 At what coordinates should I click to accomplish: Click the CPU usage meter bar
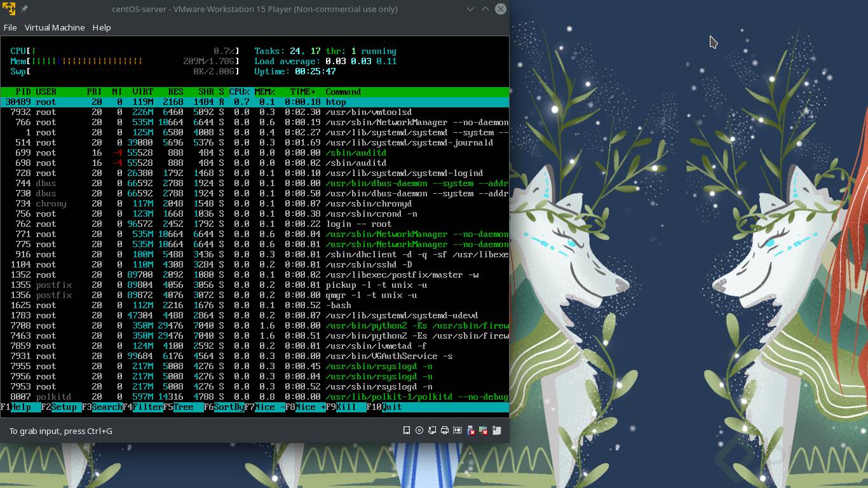click(125, 51)
